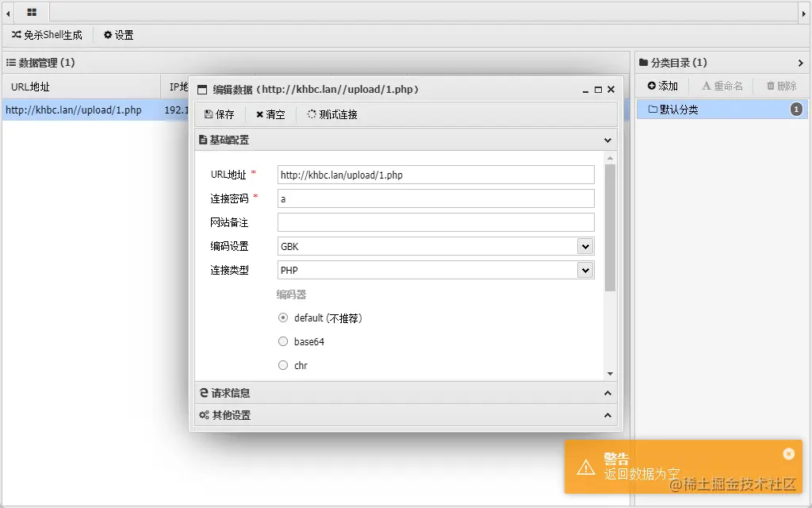Select the chr encoder radio

coord(283,365)
